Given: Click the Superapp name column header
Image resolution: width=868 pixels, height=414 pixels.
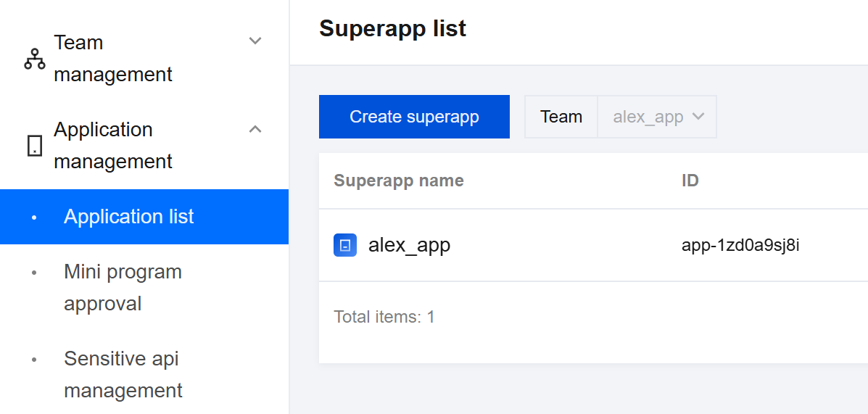Looking at the screenshot, I should (398, 181).
